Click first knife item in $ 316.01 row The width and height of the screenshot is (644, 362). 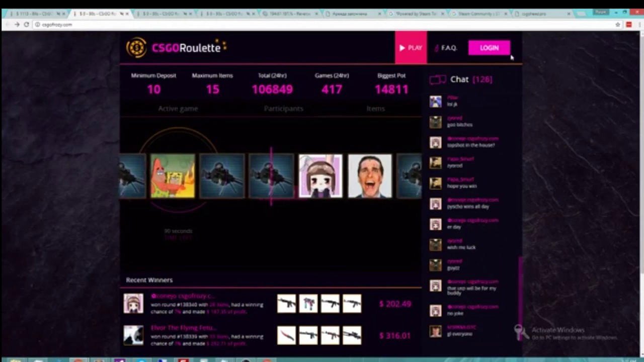[286, 335]
